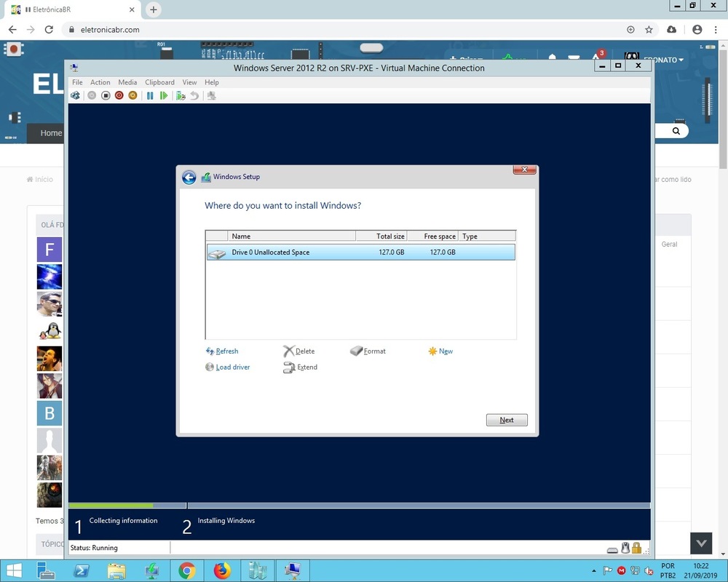Click the POR PTB2 language indicator
This screenshot has height=582, width=728.
tap(668, 571)
